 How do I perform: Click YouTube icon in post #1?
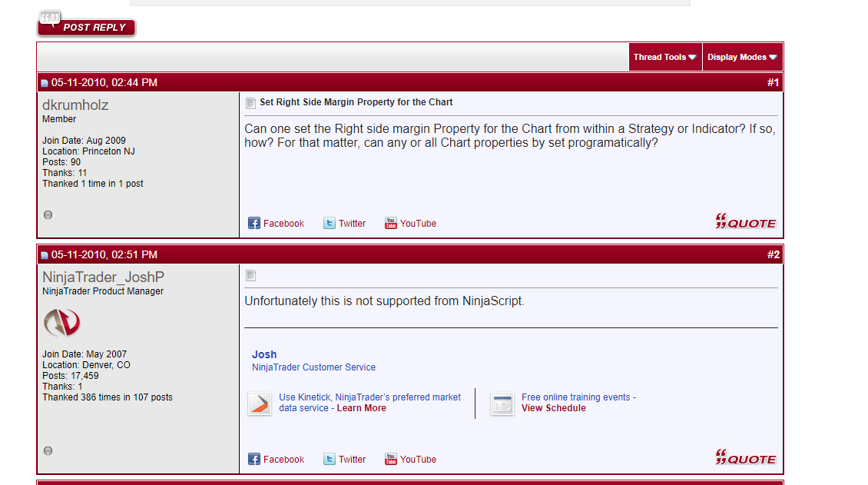click(x=391, y=223)
